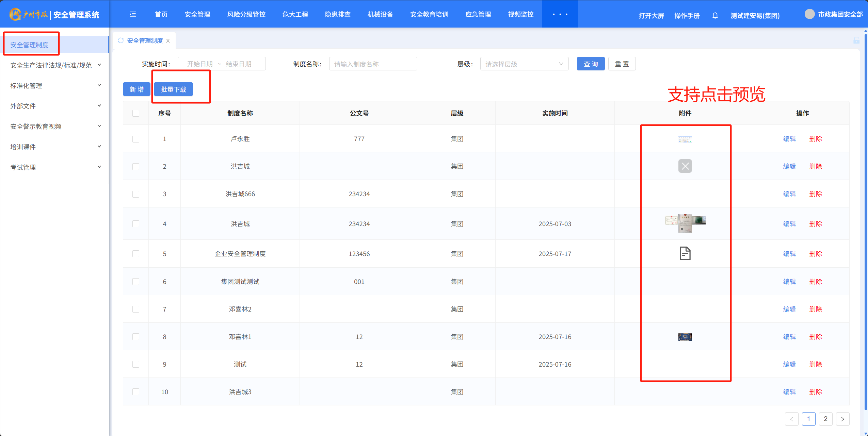Open 风险分级管控 top menu

click(x=246, y=14)
